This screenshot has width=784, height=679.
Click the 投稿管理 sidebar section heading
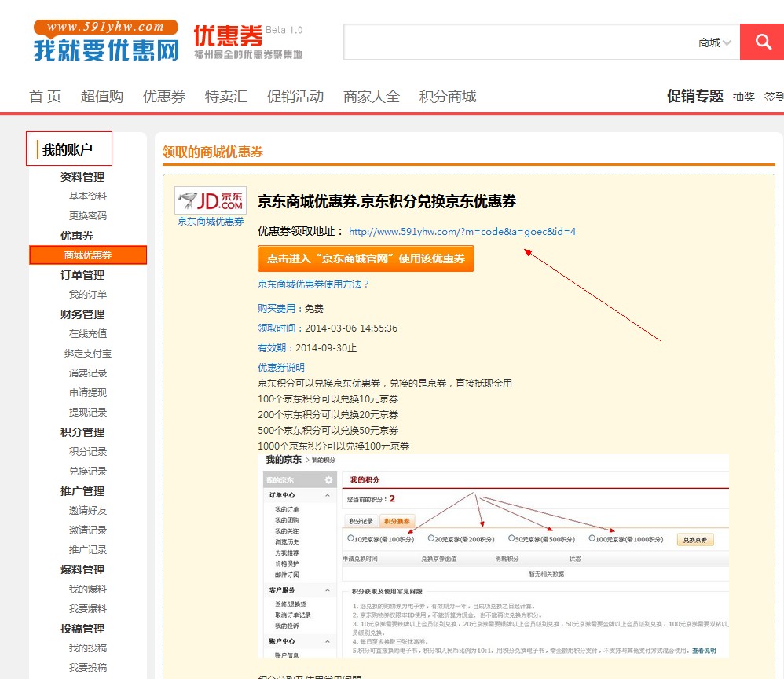82,629
